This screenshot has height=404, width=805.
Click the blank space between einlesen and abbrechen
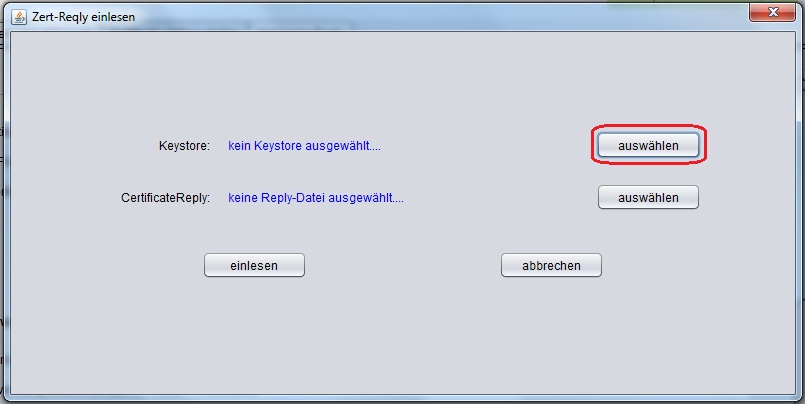(x=402, y=265)
